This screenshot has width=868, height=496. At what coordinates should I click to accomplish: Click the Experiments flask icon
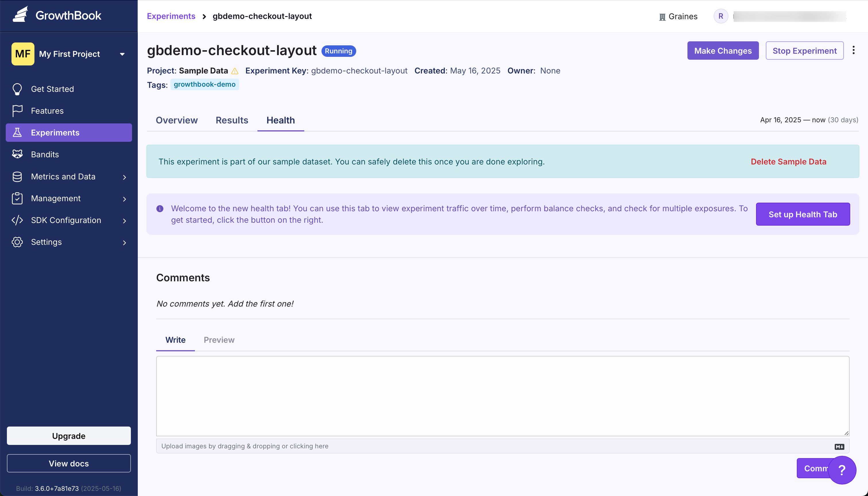point(17,133)
